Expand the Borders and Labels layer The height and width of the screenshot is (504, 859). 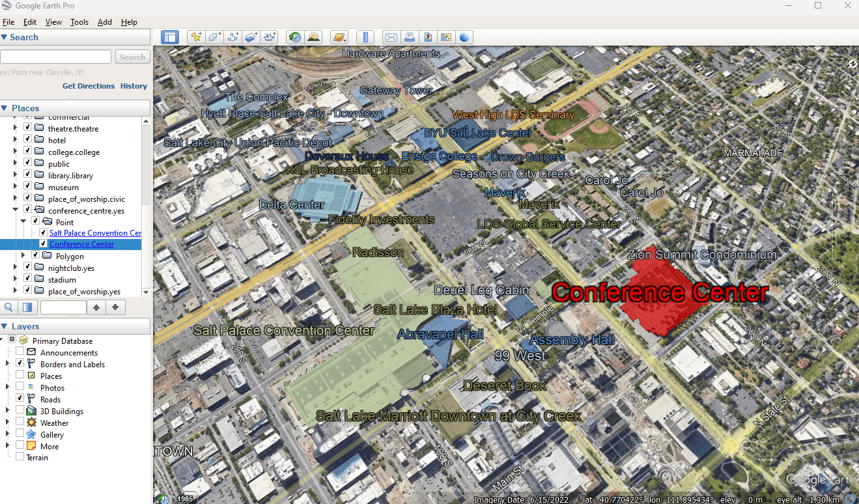tap(8, 364)
